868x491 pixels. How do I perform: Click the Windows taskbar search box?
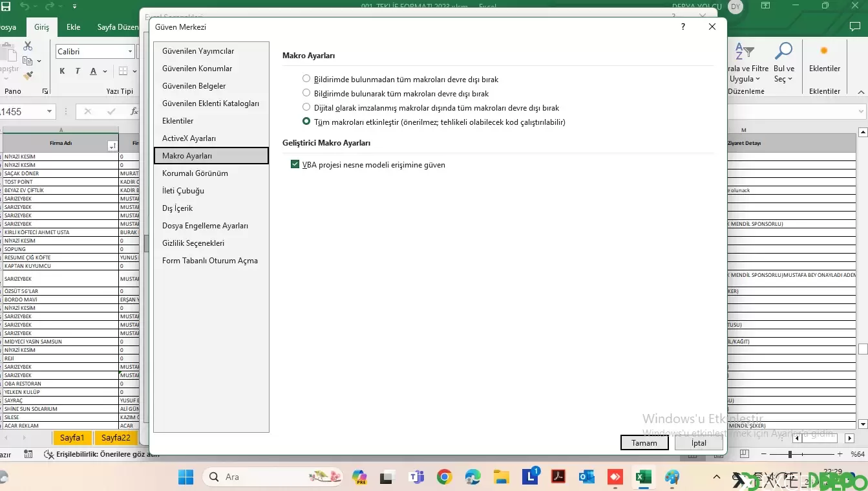(x=273, y=477)
